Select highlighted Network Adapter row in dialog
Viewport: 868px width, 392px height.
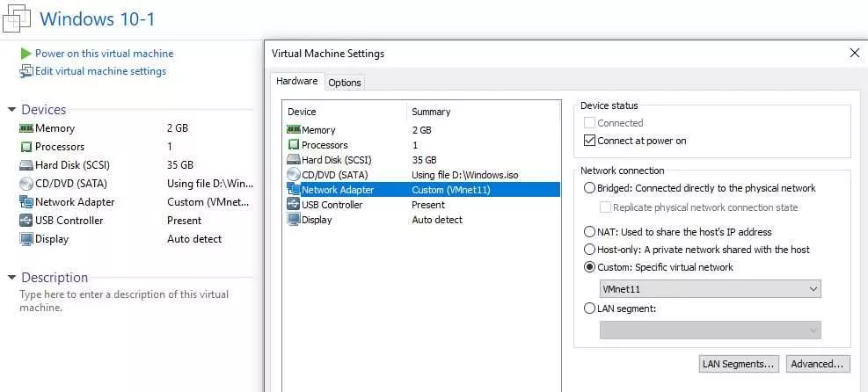point(422,190)
